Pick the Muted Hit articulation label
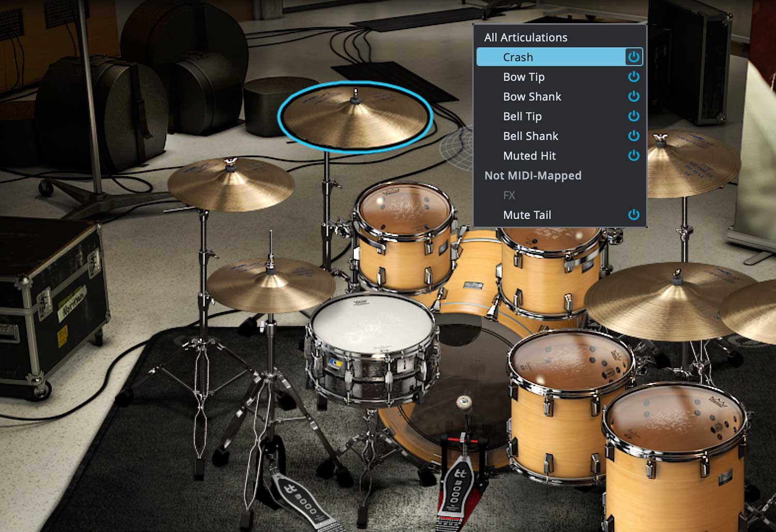The image size is (776, 532). [529, 156]
